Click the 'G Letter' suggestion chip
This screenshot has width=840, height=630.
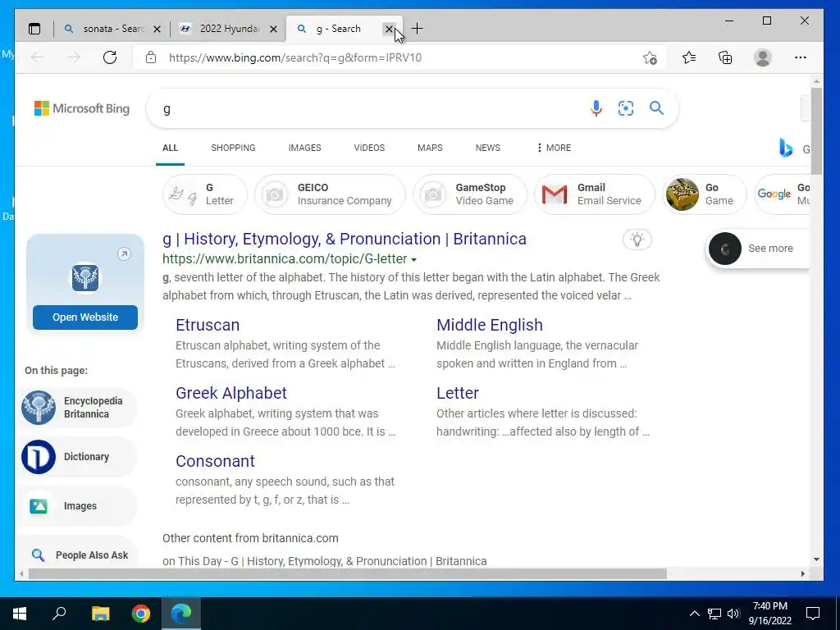(x=204, y=194)
